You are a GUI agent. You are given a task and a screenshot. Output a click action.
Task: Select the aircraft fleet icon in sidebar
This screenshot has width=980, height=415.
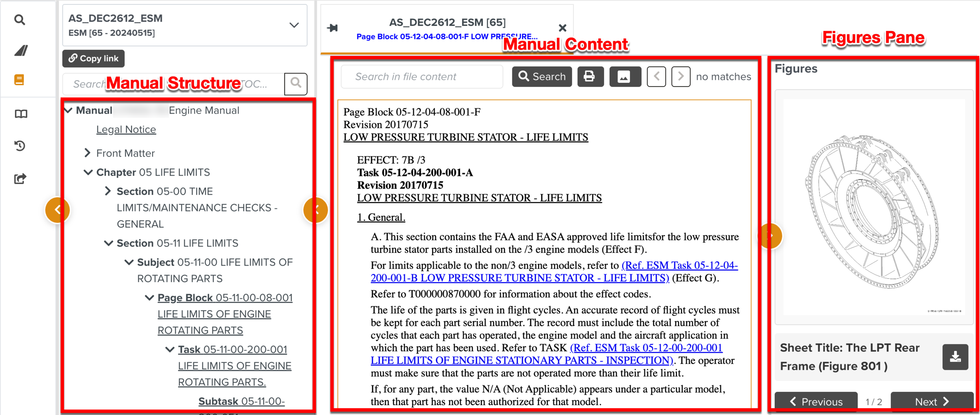pyautogui.click(x=20, y=50)
